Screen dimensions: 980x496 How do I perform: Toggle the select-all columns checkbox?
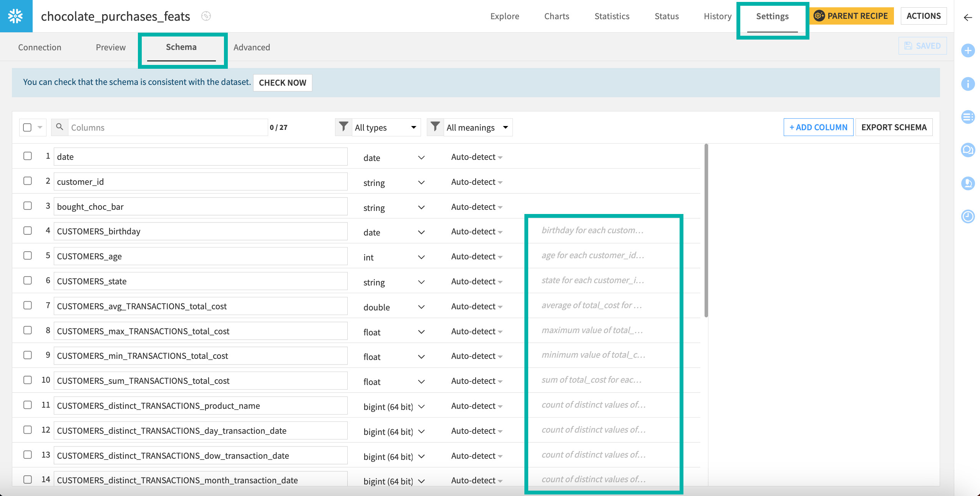coord(27,127)
